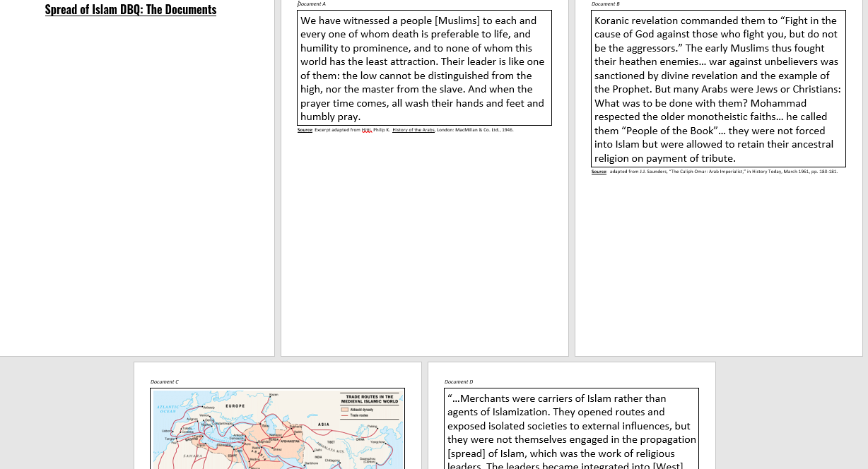Click the underlined "History of the Arabs" title

(414, 130)
